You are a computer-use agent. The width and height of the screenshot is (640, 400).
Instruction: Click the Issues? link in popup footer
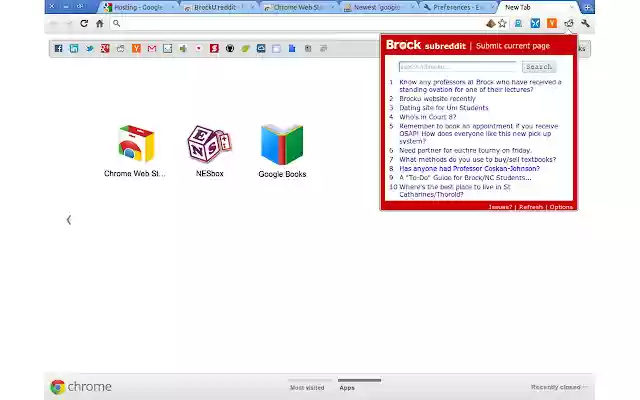(x=500, y=207)
